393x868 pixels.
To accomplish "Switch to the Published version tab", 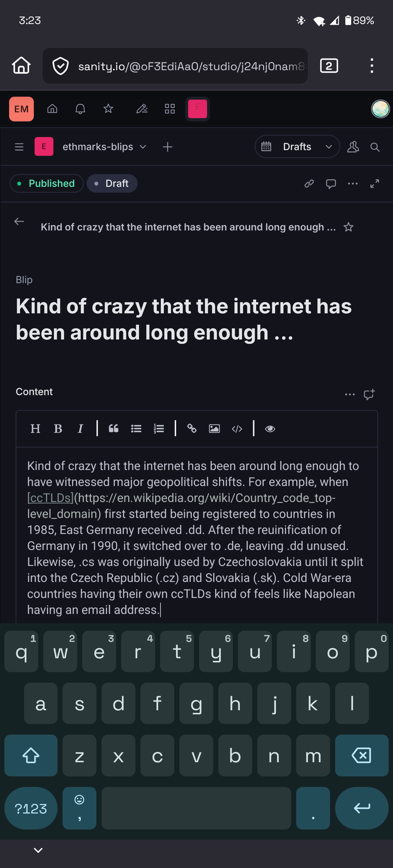I will pos(47,183).
